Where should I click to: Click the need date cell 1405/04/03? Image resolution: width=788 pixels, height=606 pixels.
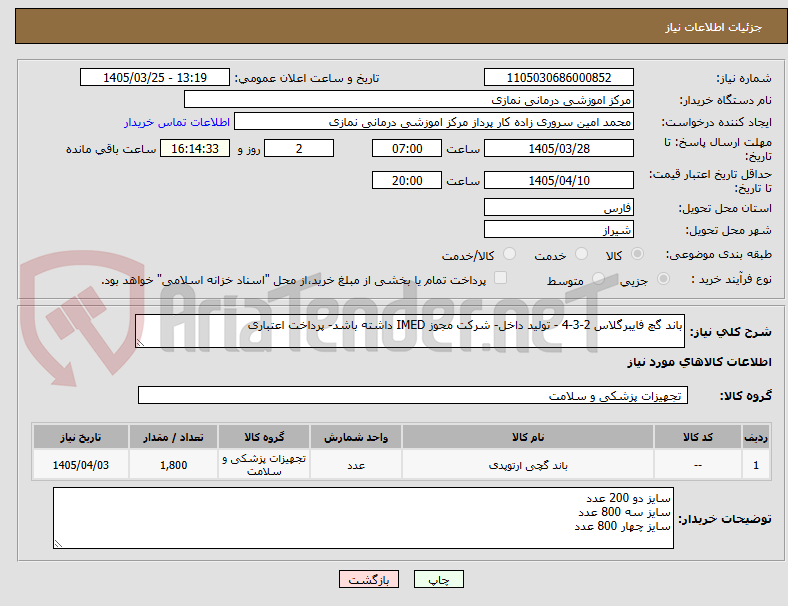pos(80,465)
